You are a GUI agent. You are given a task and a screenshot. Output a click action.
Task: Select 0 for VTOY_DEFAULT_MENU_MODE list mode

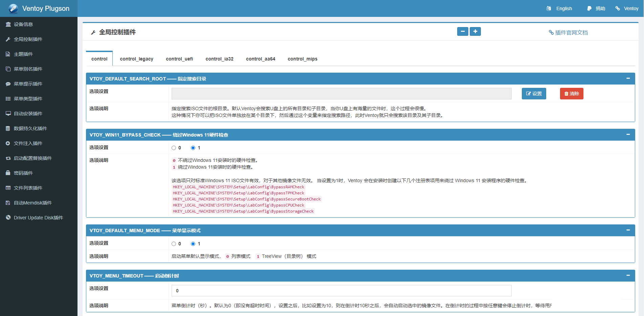coord(174,244)
